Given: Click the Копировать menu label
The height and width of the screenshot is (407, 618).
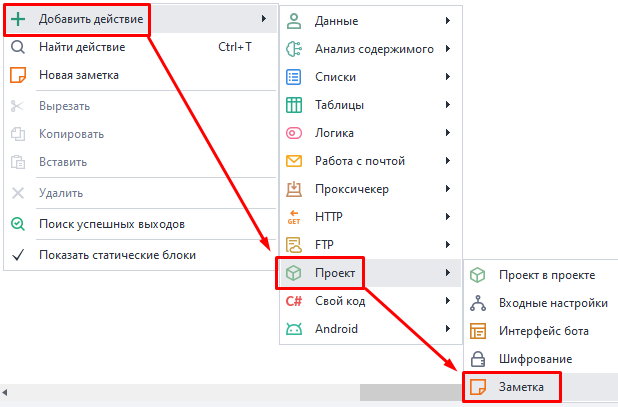Looking at the screenshot, I should coord(71,134).
